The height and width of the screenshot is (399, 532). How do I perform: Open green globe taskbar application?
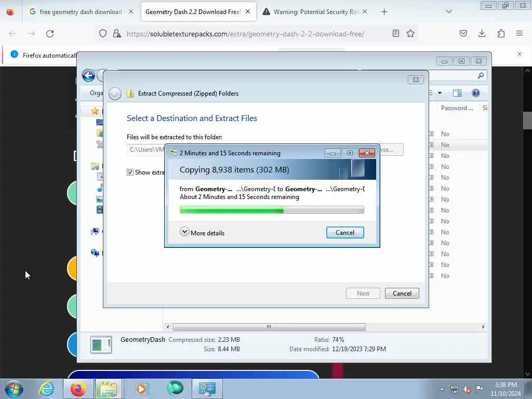point(175,388)
